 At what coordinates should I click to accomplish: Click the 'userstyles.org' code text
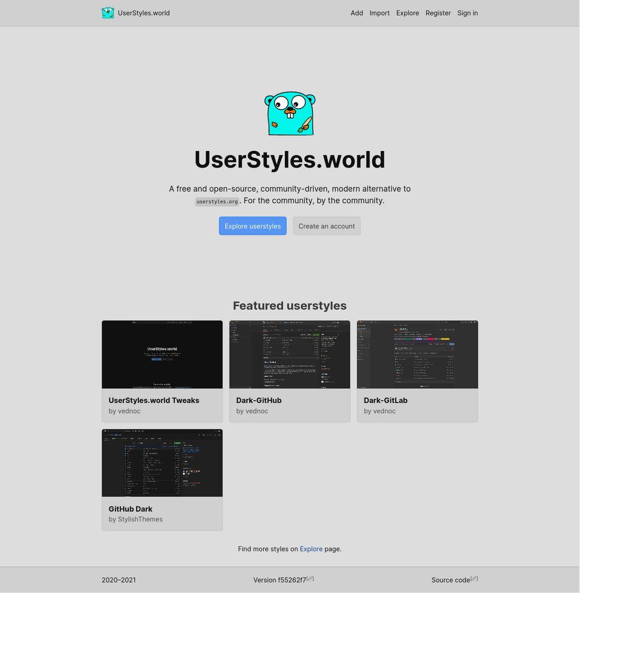coord(217,202)
